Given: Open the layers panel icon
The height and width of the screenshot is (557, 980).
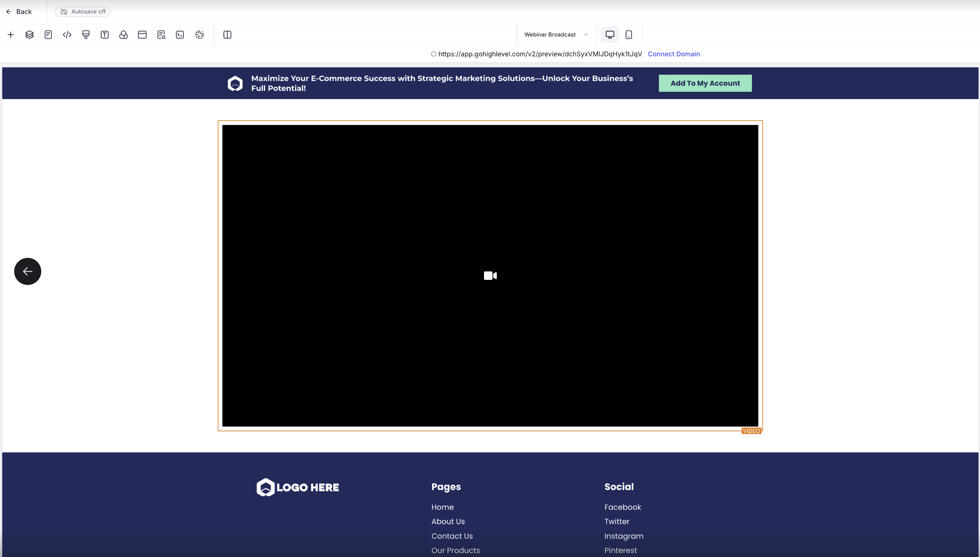Looking at the screenshot, I should [29, 35].
